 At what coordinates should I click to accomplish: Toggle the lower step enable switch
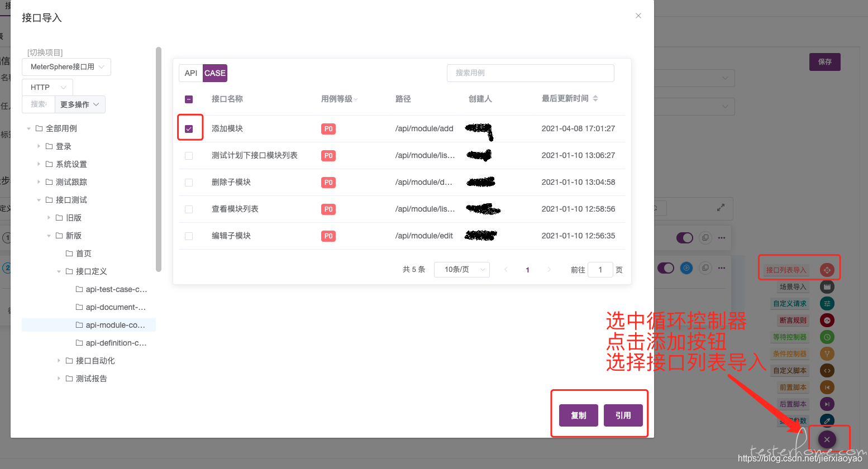666,268
